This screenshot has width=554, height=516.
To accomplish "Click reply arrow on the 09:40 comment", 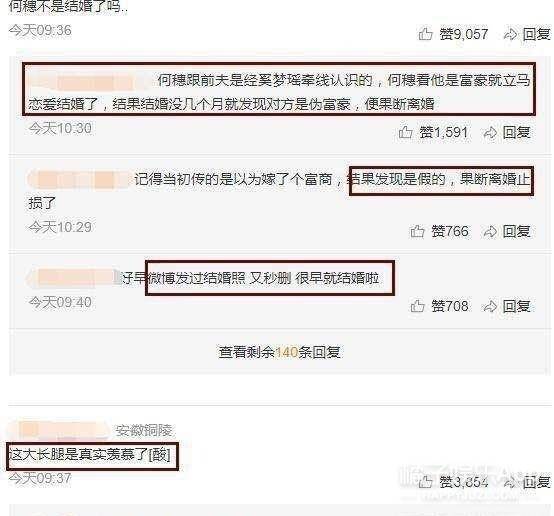I will point(490,306).
